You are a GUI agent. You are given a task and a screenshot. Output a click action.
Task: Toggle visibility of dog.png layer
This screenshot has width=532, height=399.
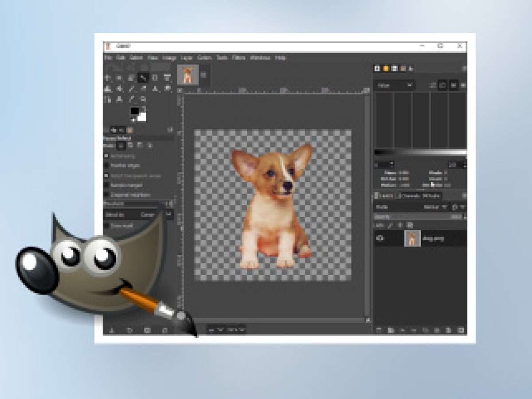point(380,238)
